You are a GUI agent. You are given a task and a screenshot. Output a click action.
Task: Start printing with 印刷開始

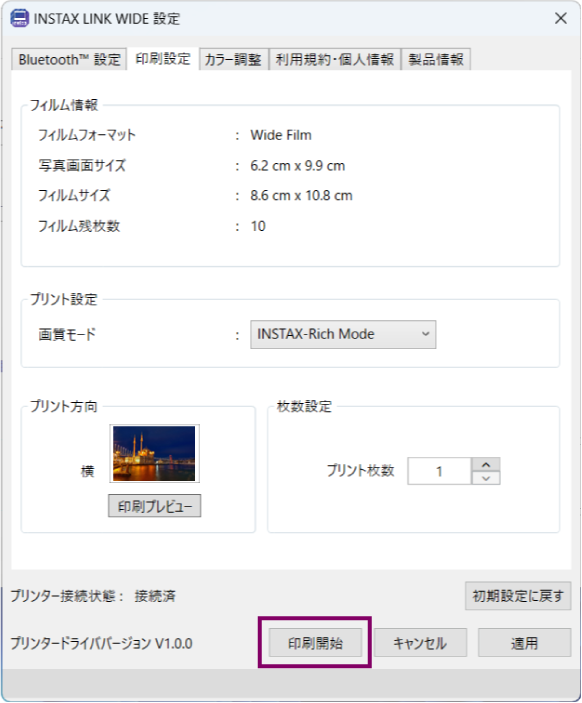tap(315, 643)
